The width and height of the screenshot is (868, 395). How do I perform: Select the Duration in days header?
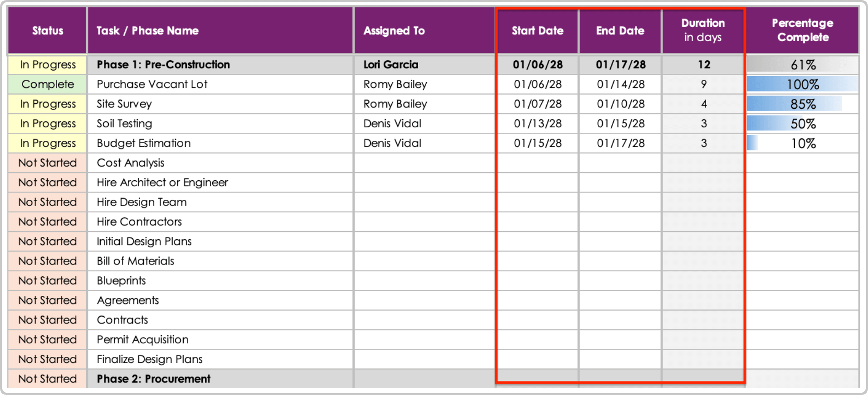coord(703,30)
